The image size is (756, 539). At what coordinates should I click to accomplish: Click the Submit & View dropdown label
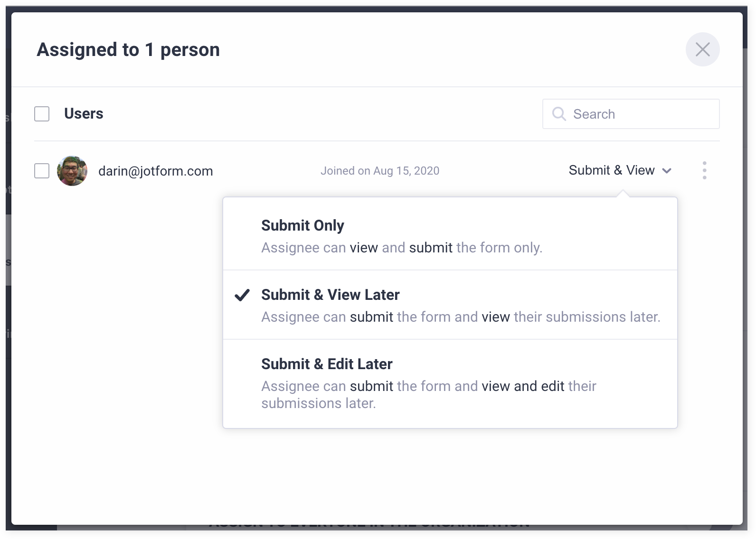[x=611, y=170]
